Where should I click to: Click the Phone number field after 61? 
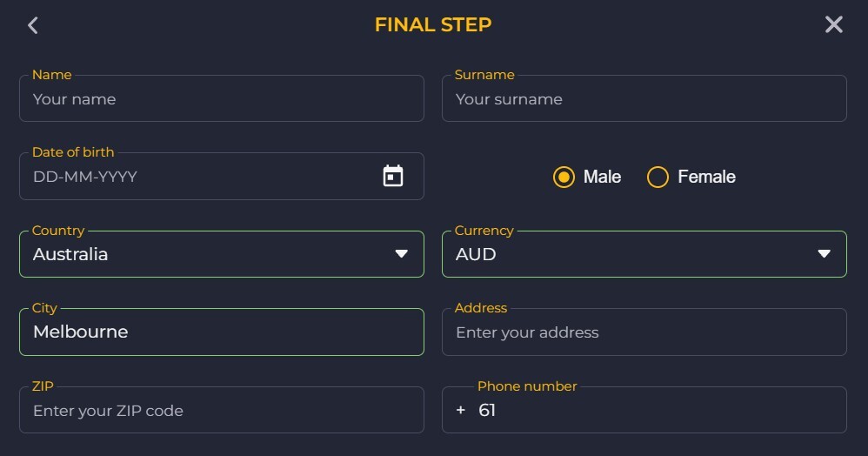point(661,411)
